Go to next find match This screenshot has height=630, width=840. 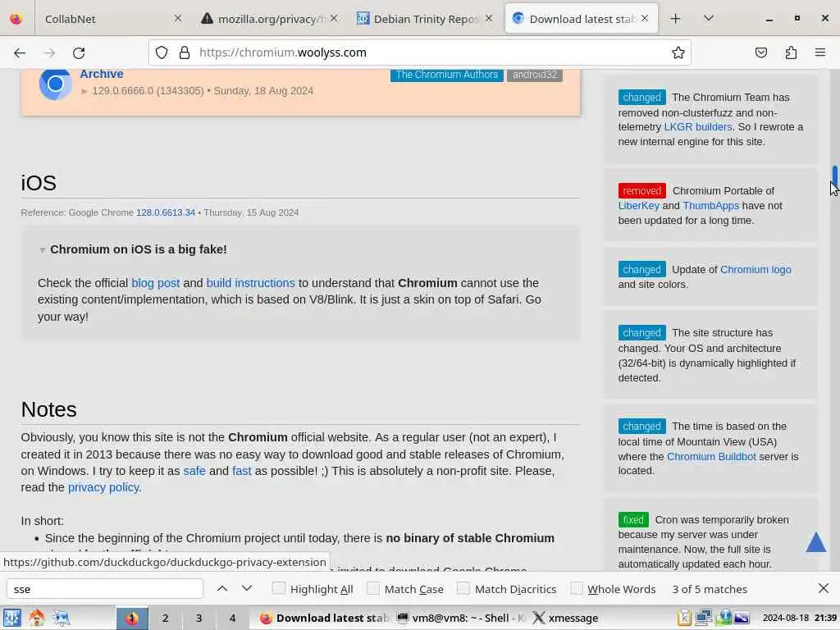[246, 588]
